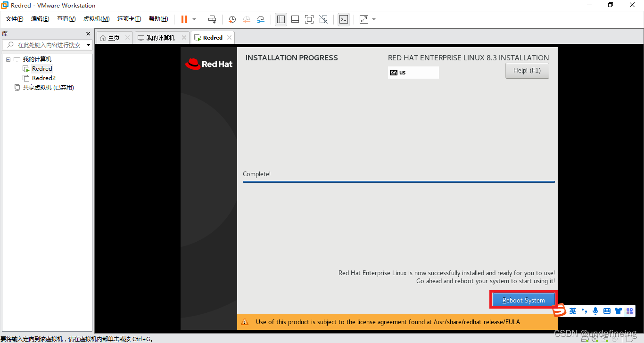The height and width of the screenshot is (343, 644).
Task: Click the Sogou input method logo
Action: (x=559, y=310)
